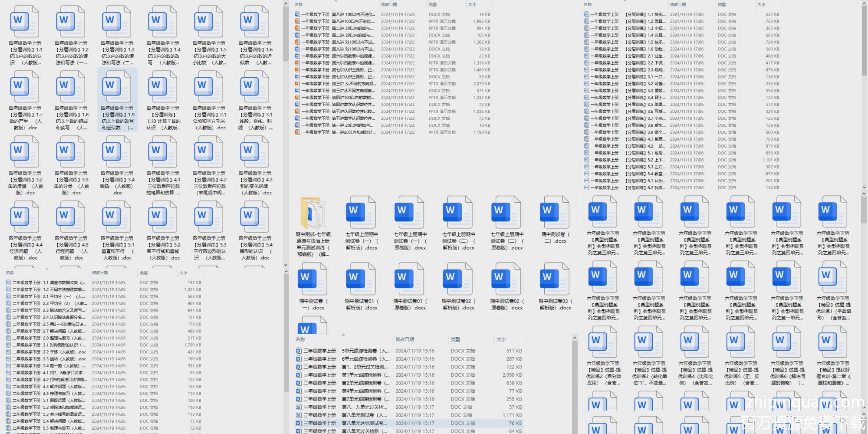
Task: Click 名称 column header in first-grade 下册 list
Action: 299,4
